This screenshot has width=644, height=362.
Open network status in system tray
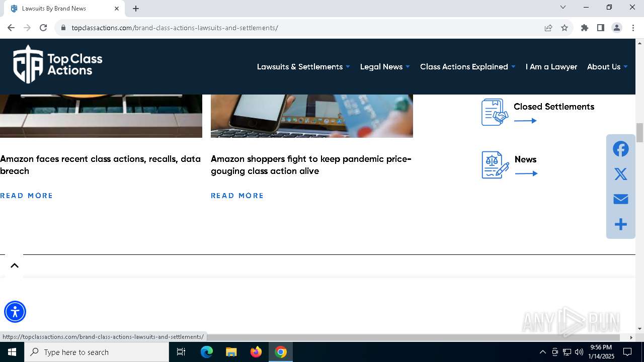point(567,352)
